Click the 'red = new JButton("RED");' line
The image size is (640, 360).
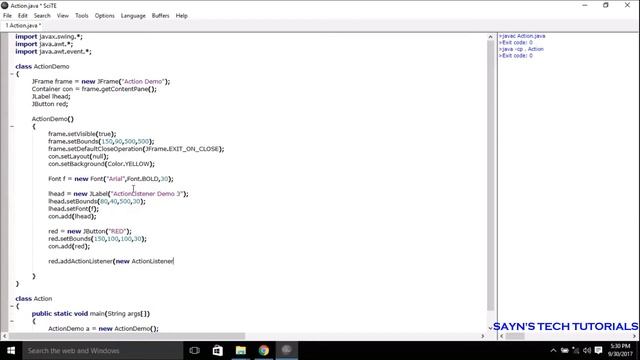pos(90,231)
